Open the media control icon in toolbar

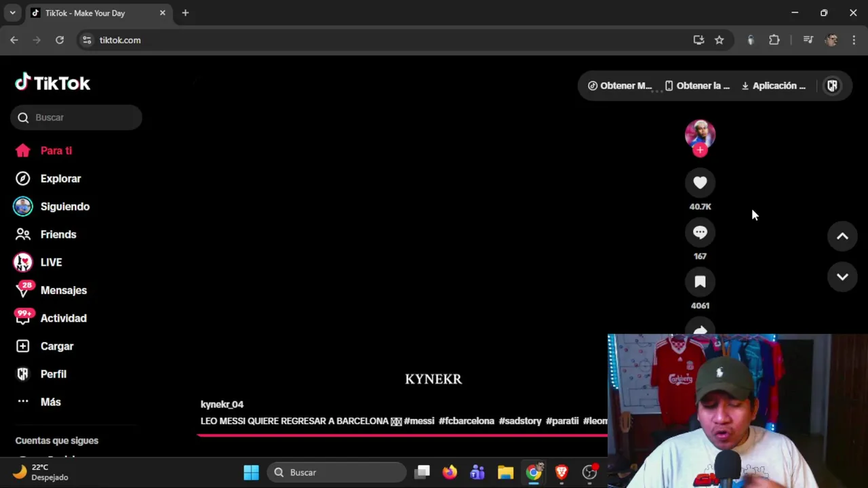coord(808,40)
